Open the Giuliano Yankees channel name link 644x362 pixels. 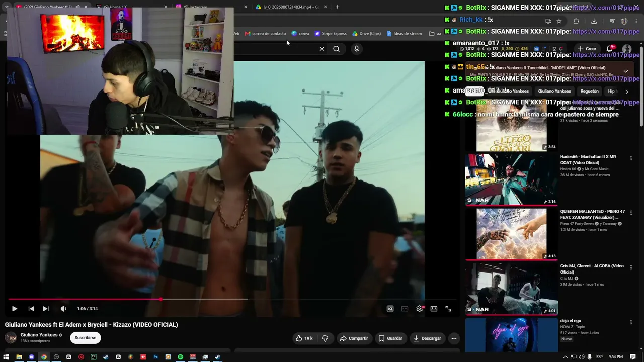pos(39,335)
